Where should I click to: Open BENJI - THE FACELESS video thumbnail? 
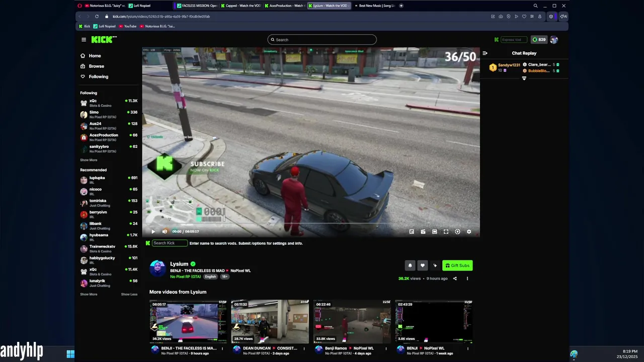pyautogui.click(x=188, y=322)
